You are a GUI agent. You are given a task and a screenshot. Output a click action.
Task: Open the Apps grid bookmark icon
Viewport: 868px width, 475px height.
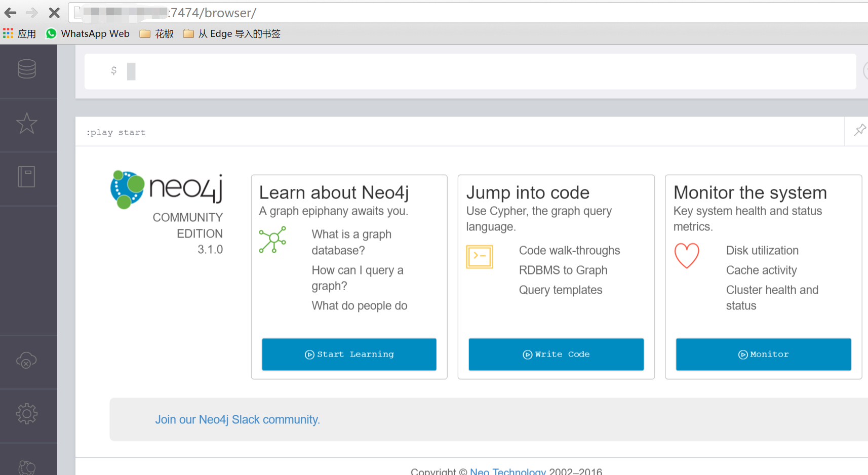[x=8, y=33]
